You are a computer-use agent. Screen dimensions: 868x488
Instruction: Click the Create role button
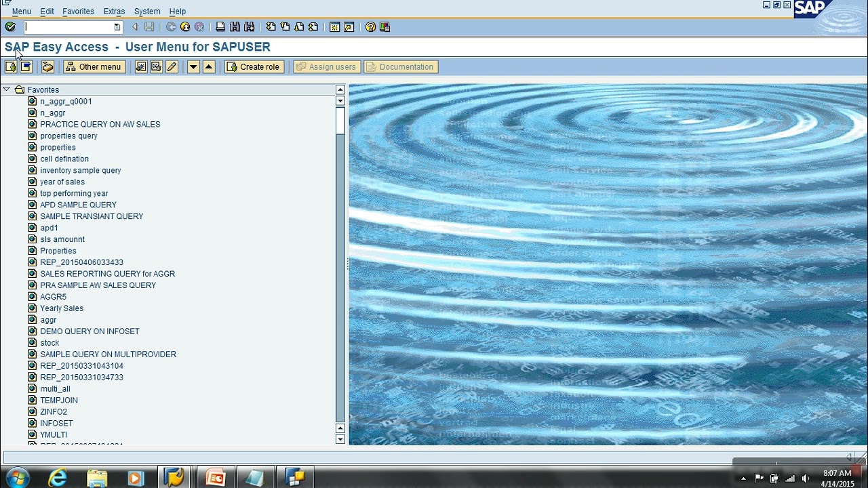point(254,66)
